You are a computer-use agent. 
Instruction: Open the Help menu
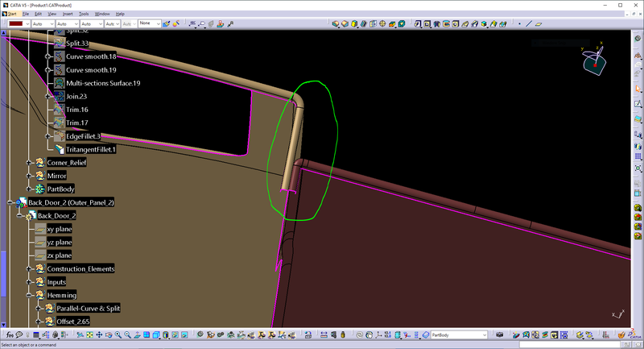120,14
